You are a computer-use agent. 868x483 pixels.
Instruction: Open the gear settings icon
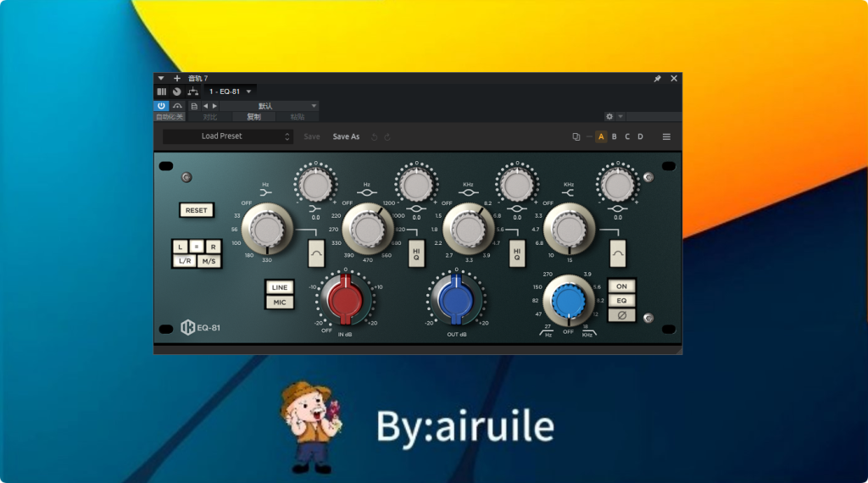(x=609, y=117)
